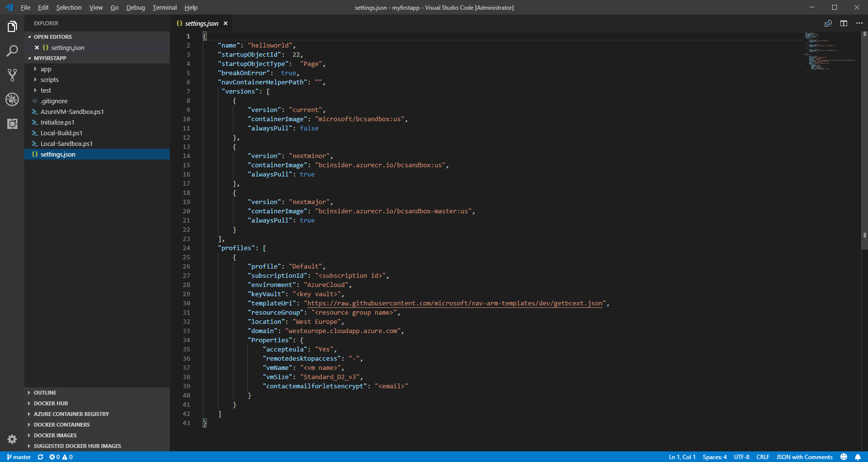Open the Search view in activity bar
Viewport: 868px width, 462px height.
[12, 51]
